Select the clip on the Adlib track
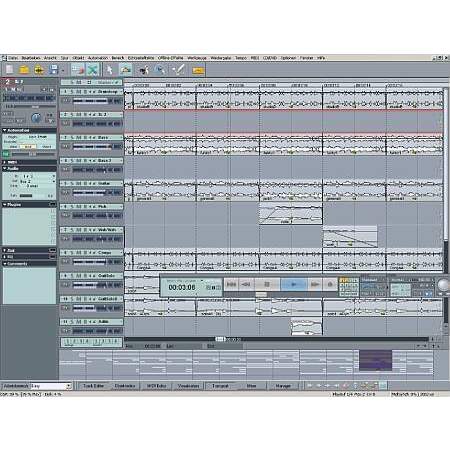 306,326
